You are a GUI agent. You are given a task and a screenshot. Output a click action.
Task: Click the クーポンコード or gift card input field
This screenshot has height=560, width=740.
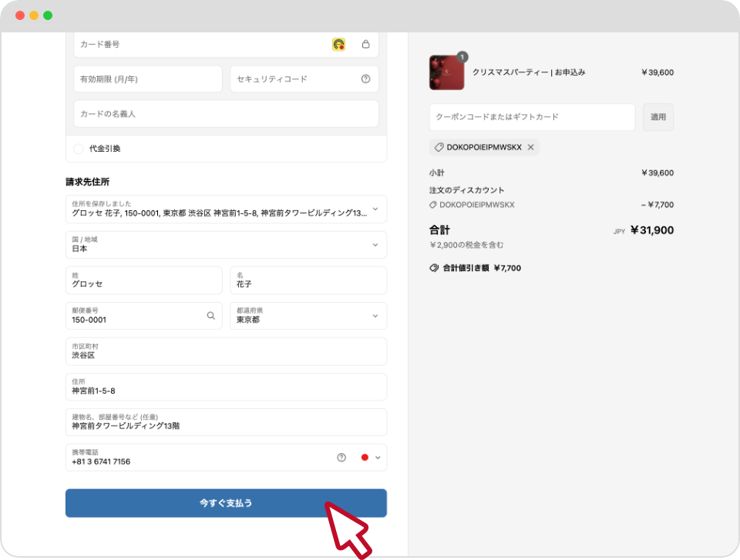pyautogui.click(x=532, y=117)
